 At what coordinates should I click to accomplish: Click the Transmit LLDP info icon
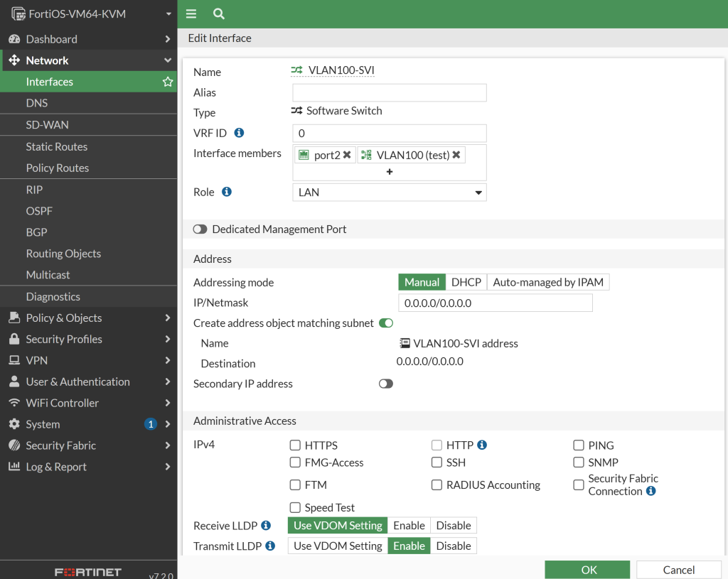coord(270,546)
